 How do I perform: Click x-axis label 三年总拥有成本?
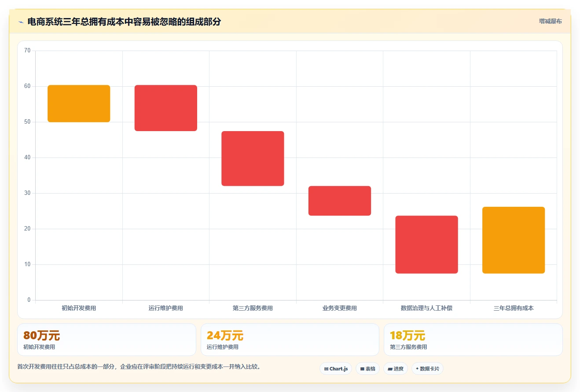click(514, 308)
